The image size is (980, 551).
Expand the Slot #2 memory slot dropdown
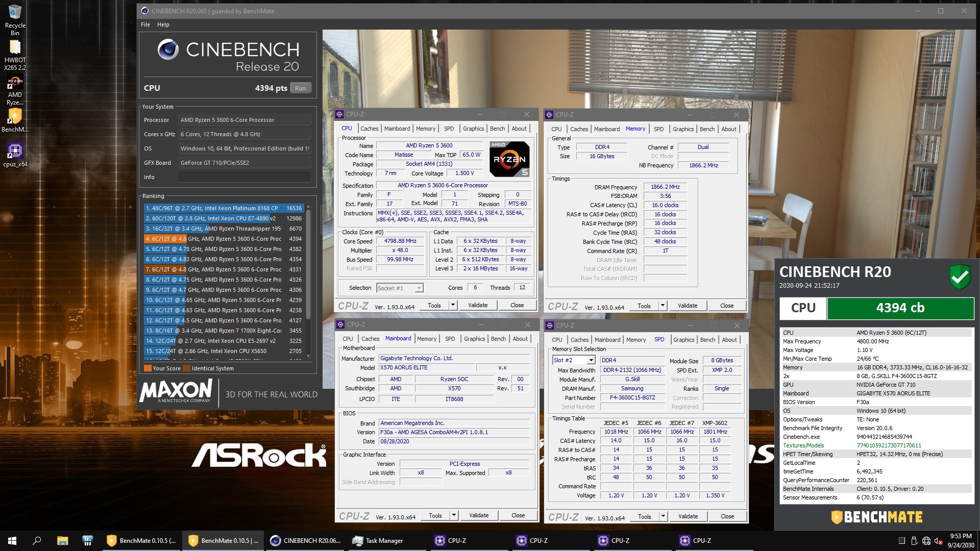point(591,360)
